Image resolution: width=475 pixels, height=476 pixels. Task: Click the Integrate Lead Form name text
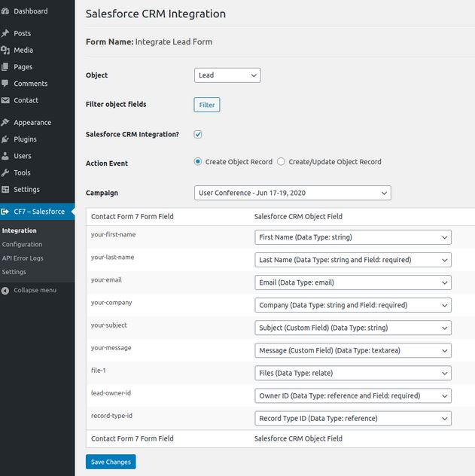tap(174, 42)
